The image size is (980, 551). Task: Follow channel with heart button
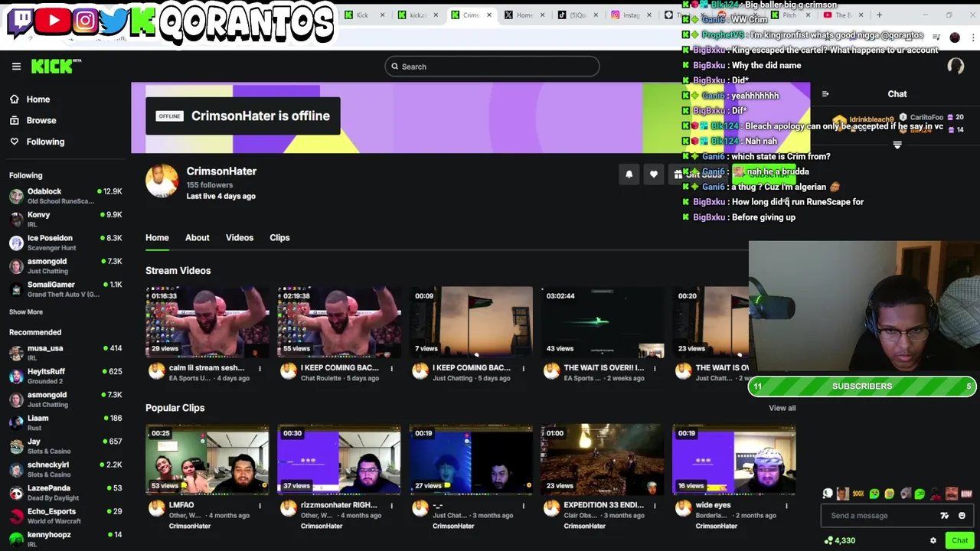click(x=654, y=174)
